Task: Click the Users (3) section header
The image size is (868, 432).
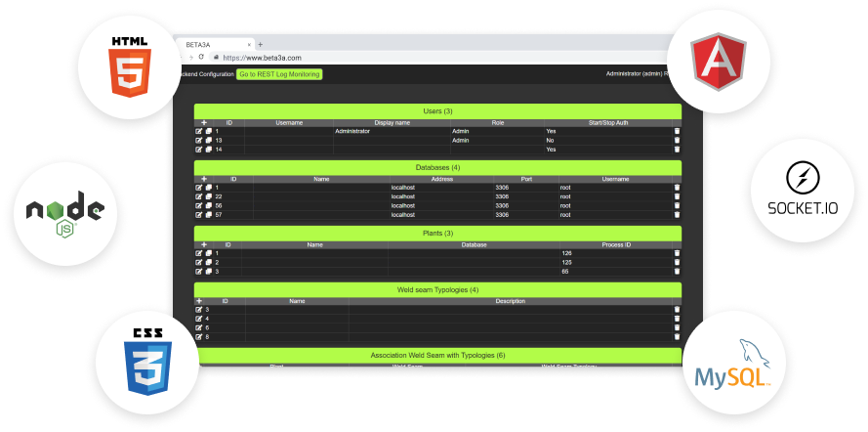Action: [x=437, y=111]
